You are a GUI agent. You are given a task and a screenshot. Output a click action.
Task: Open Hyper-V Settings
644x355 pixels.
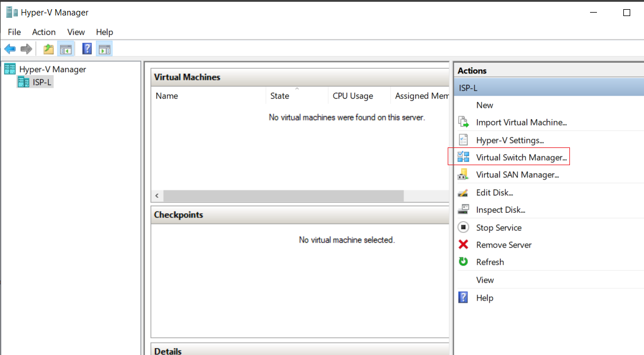(x=510, y=141)
